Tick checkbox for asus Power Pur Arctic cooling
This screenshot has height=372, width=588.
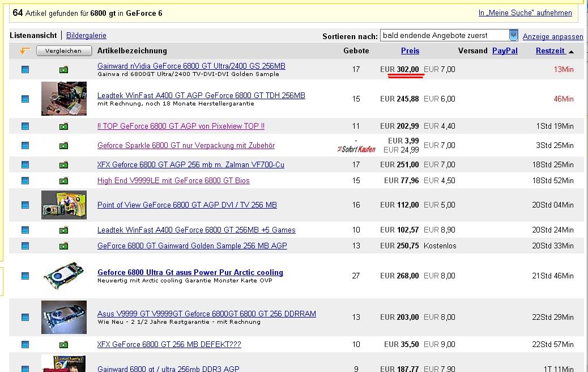[25, 276]
